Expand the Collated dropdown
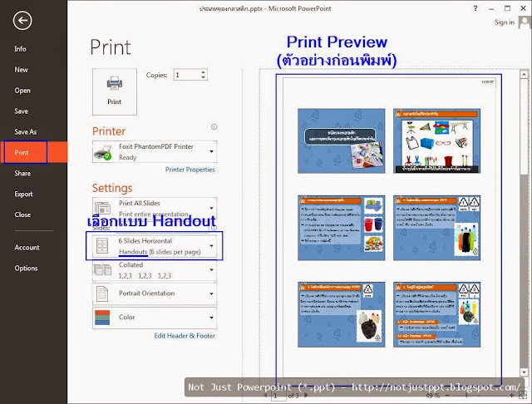The height and width of the screenshot is (404, 532). tap(155, 270)
